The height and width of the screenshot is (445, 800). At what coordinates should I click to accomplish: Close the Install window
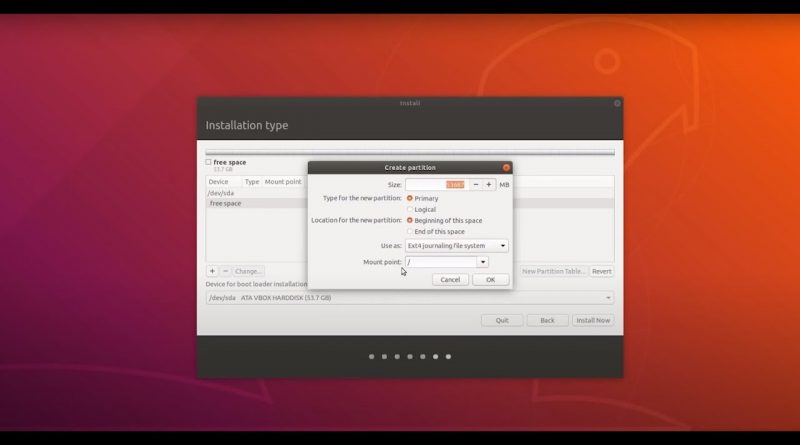pos(617,103)
